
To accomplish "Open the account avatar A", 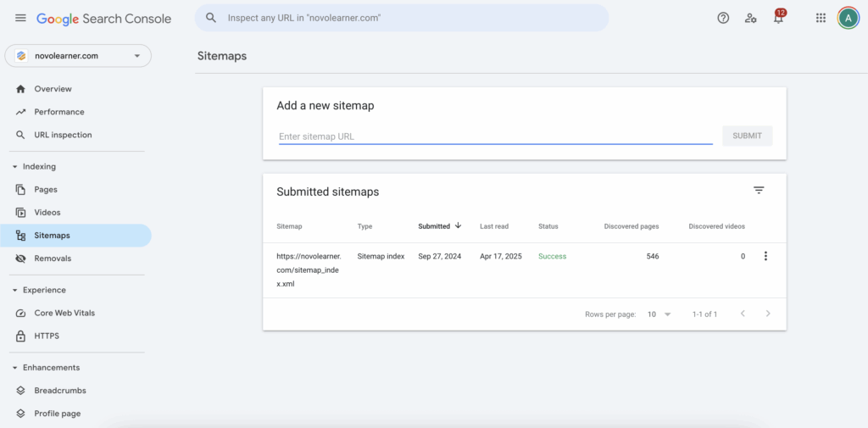I will click(x=848, y=18).
